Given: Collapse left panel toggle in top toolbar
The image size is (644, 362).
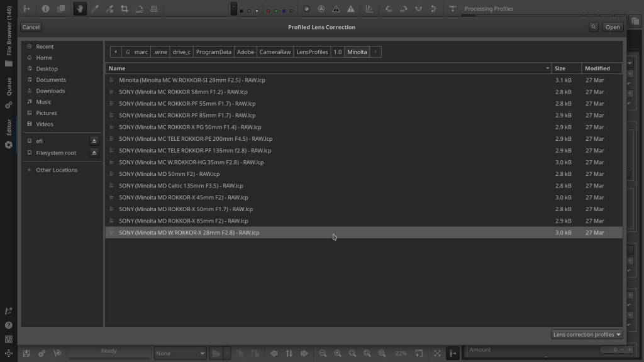Looking at the screenshot, I should pos(26,9).
